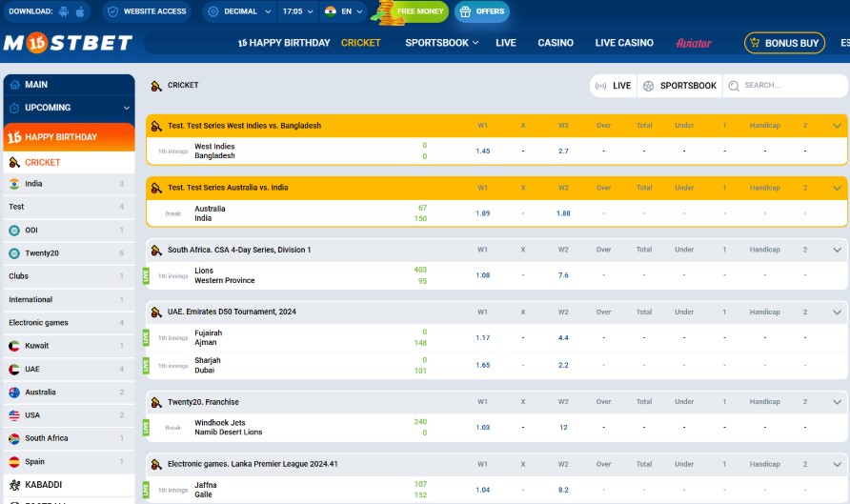Click the Spain flag icon
The height and width of the screenshot is (504, 850).
coord(14,462)
